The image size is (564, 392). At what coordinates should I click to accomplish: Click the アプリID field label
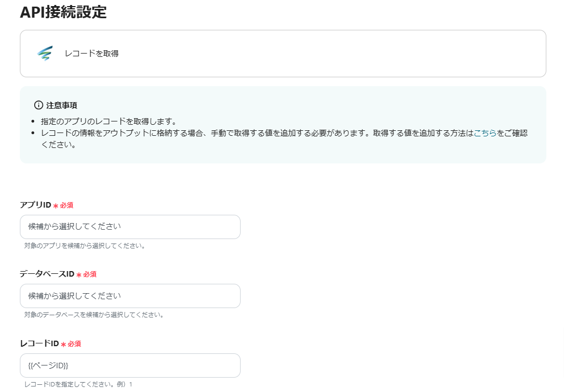[x=36, y=205]
